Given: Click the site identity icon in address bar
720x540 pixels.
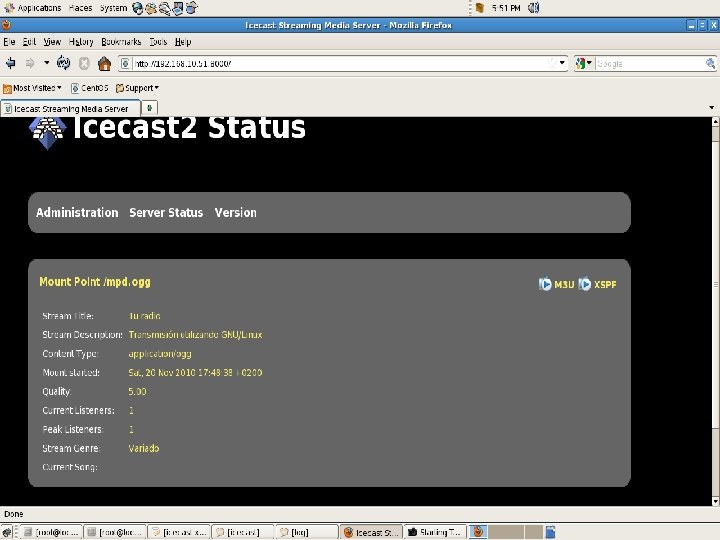Looking at the screenshot, I should click(125, 63).
